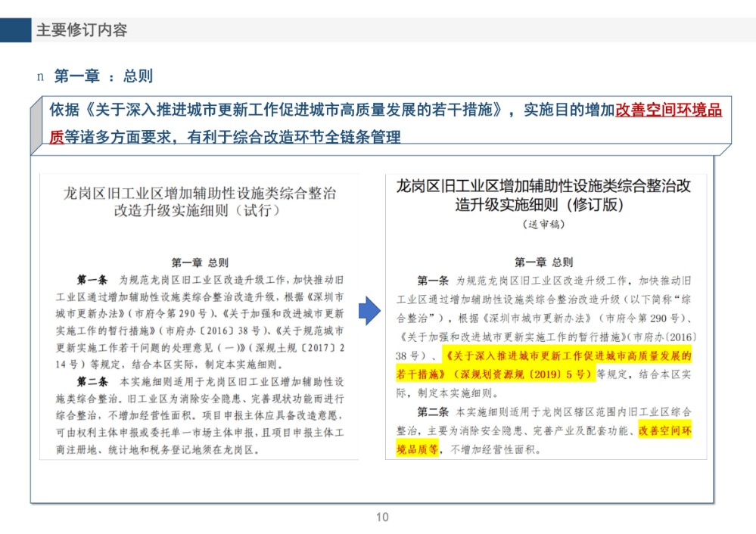Open the right document thumbnail (修订版)
Image resolution: width=756 pixels, height=534 pixels.
coord(546,317)
